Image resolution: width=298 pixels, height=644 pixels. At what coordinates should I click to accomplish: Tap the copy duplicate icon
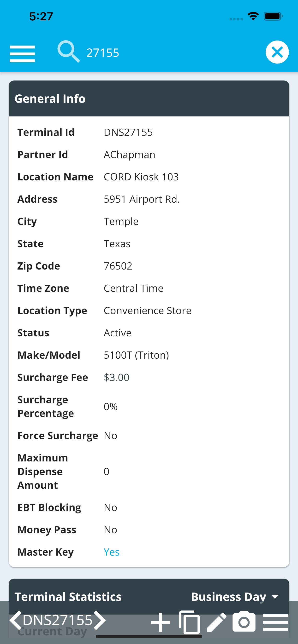click(x=190, y=622)
